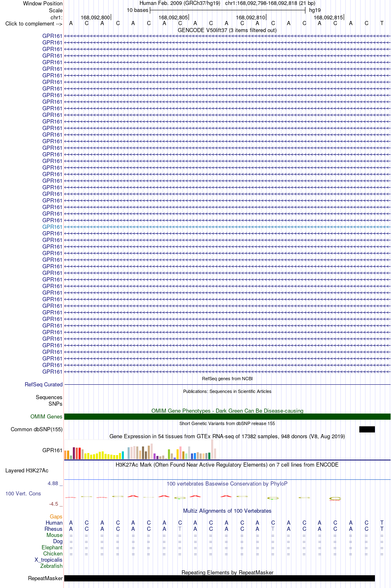Click position marker 168,092,805
Image resolution: width=391 pixels, height=588 pixels.
click(x=173, y=18)
